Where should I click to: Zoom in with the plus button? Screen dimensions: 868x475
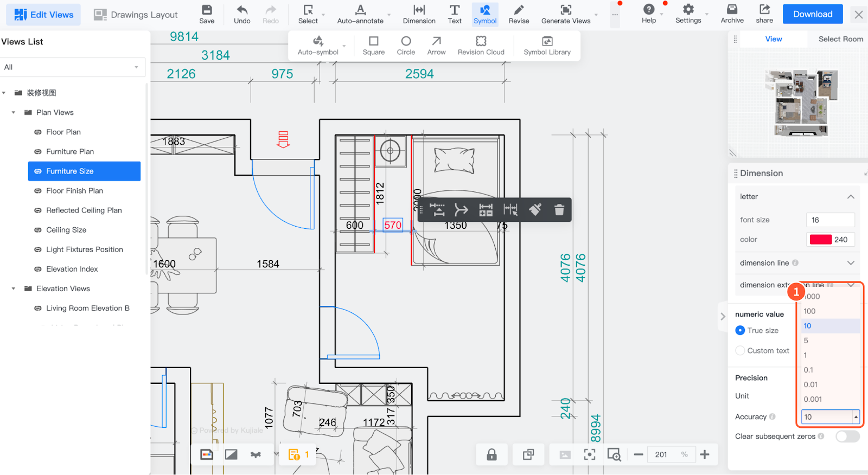pos(705,454)
